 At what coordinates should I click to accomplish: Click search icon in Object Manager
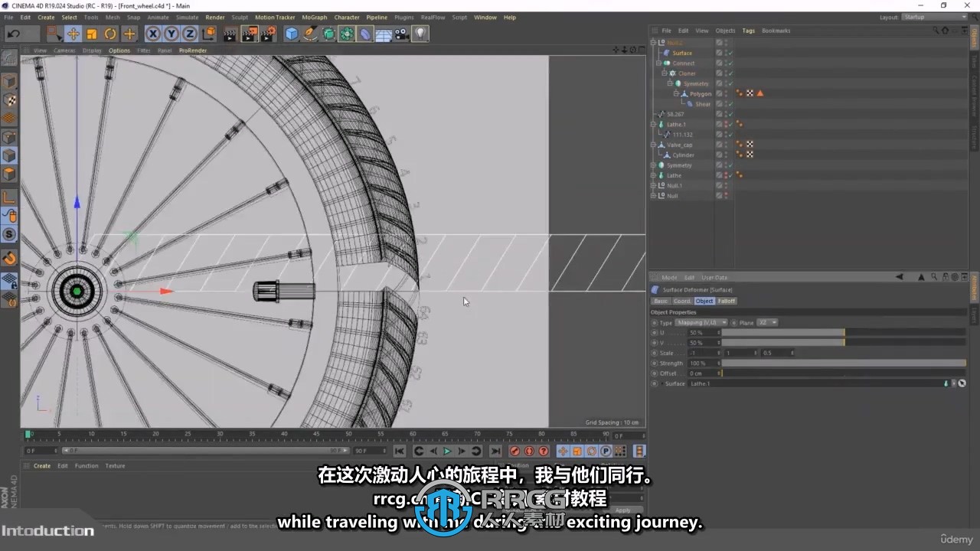coord(936,31)
